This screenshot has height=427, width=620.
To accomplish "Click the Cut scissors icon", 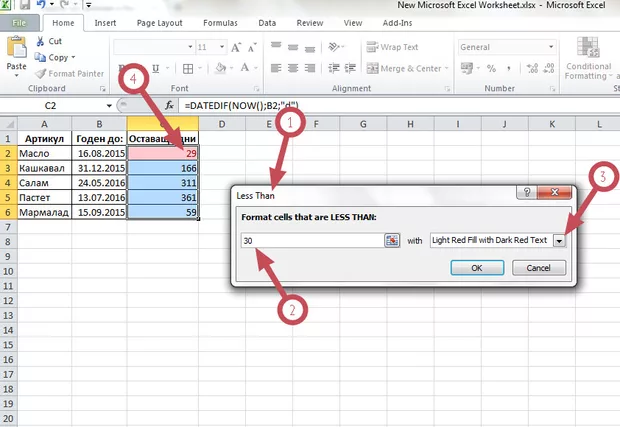I will click(x=40, y=41).
